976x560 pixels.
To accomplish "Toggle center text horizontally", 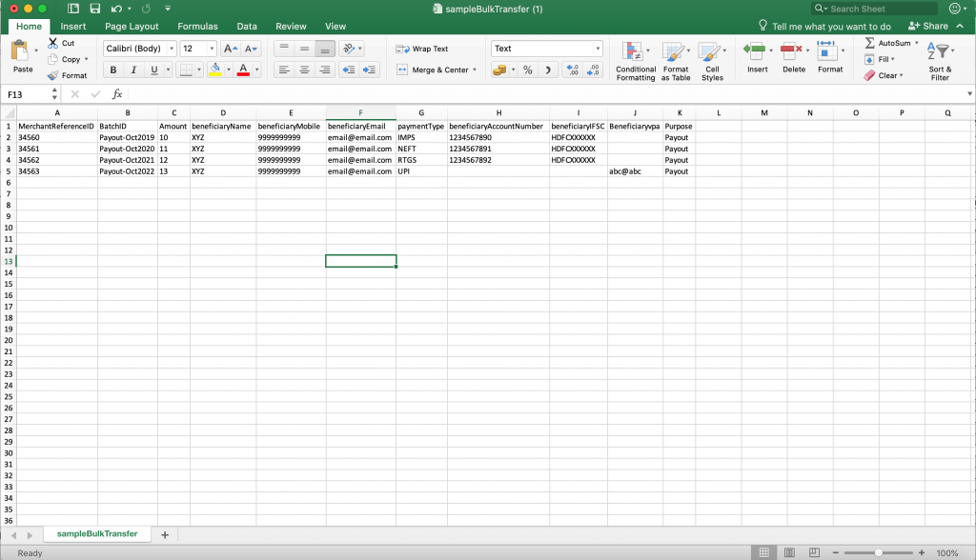I will 304,70.
